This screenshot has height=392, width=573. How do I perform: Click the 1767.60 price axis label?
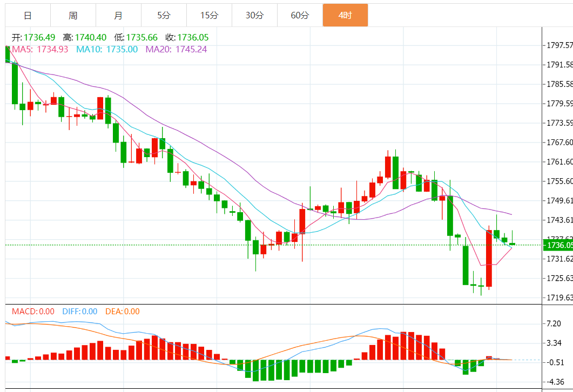coord(559,143)
